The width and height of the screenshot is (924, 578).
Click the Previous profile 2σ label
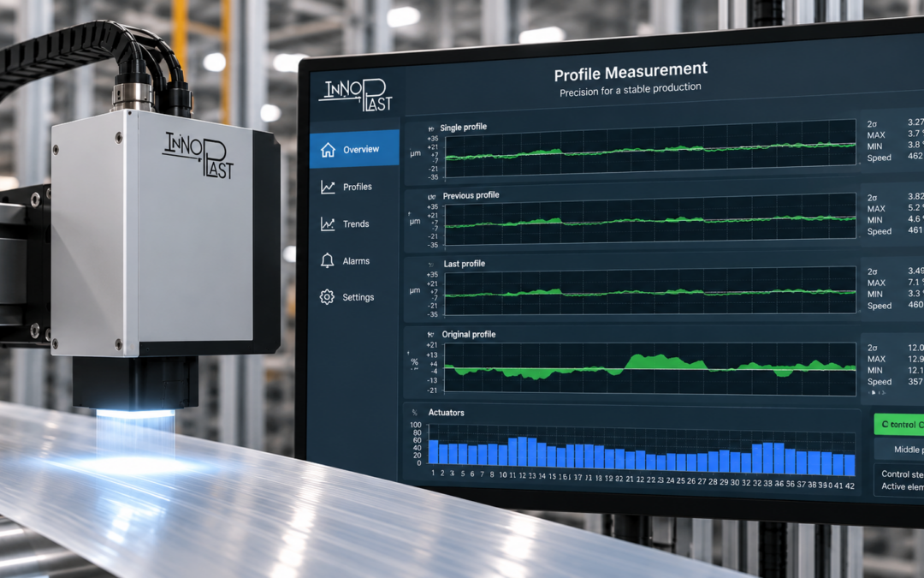(872, 198)
